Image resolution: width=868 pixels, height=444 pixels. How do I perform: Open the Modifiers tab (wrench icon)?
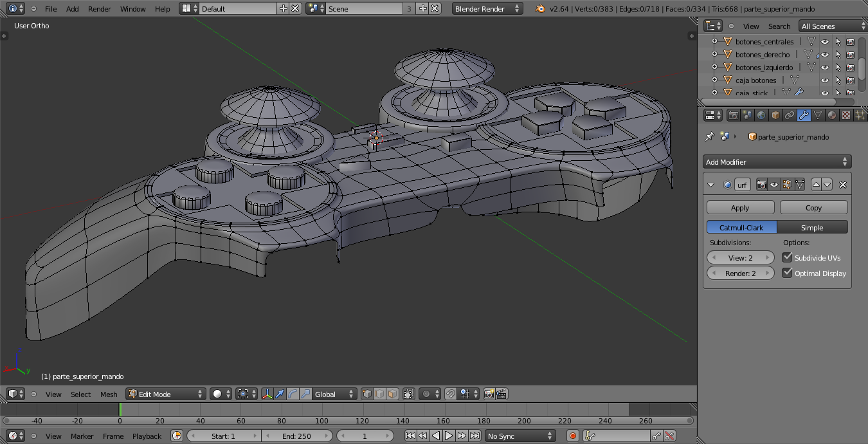(x=804, y=115)
